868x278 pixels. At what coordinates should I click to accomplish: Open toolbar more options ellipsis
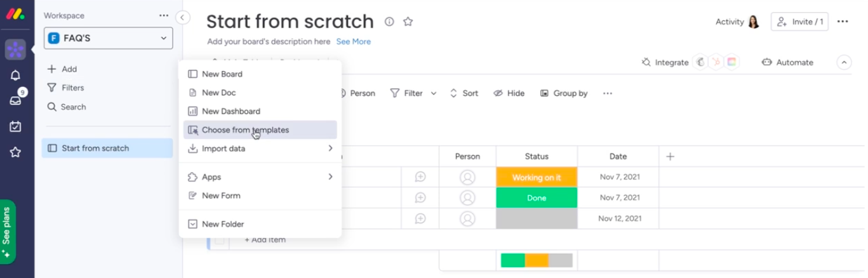tap(608, 93)
